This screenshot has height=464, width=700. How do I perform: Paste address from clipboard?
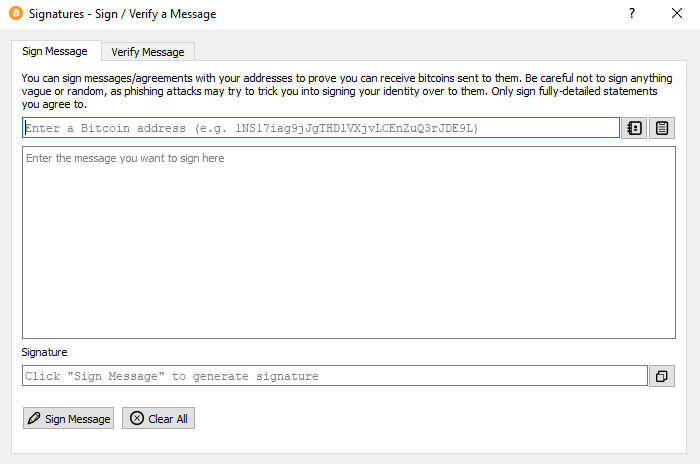tap(662, 128)
